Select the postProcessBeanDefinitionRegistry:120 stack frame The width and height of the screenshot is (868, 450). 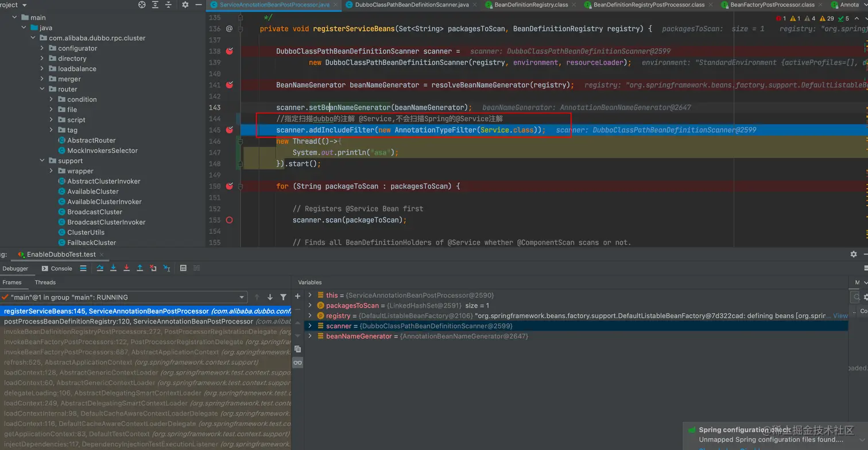point(146,321)
